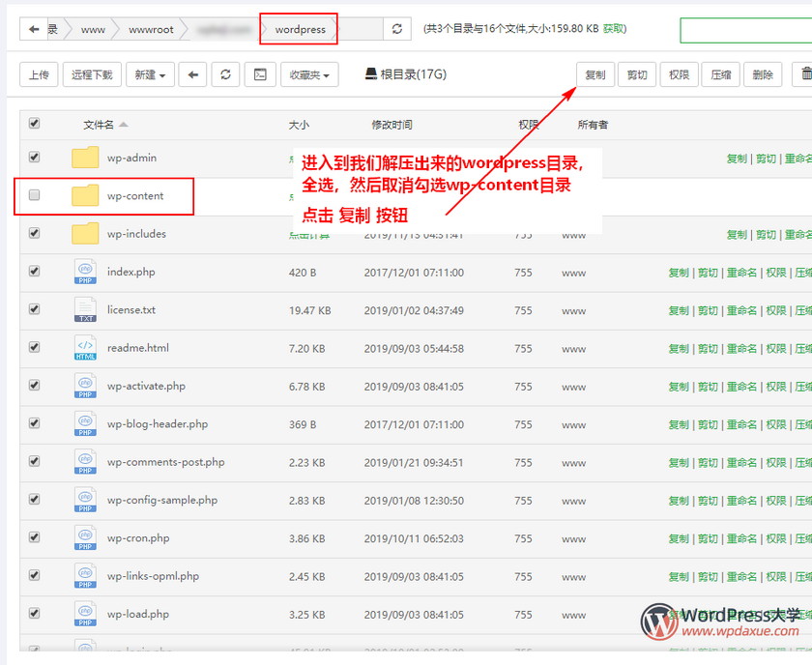The width and height of the screenshot is (812, 665).
Task: Click the wp-links-opml.php file name
Action: (x=154, y=576)
